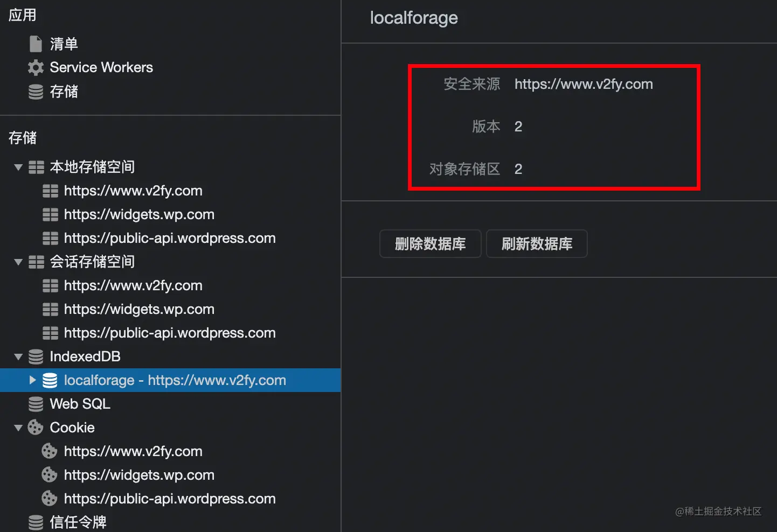Select https://public-api.wordpress.com under 本地存储空间
Viewport: 777px width, 532px height.
[169, 238]
